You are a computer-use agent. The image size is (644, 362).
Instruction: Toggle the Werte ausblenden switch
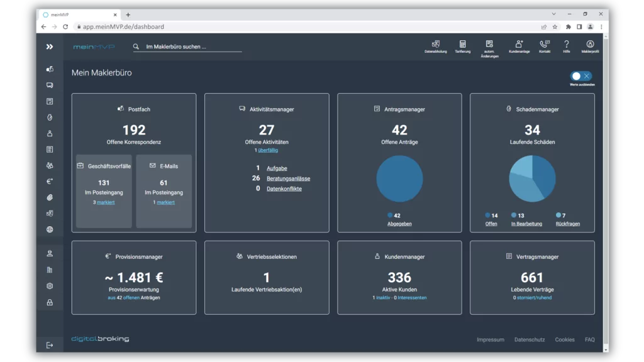pyautogui.click(x=581, y=76)
